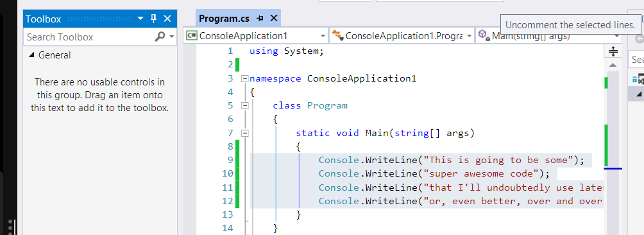Collapse the Main method outlining block
644x235 pixels.
point(245,133)
